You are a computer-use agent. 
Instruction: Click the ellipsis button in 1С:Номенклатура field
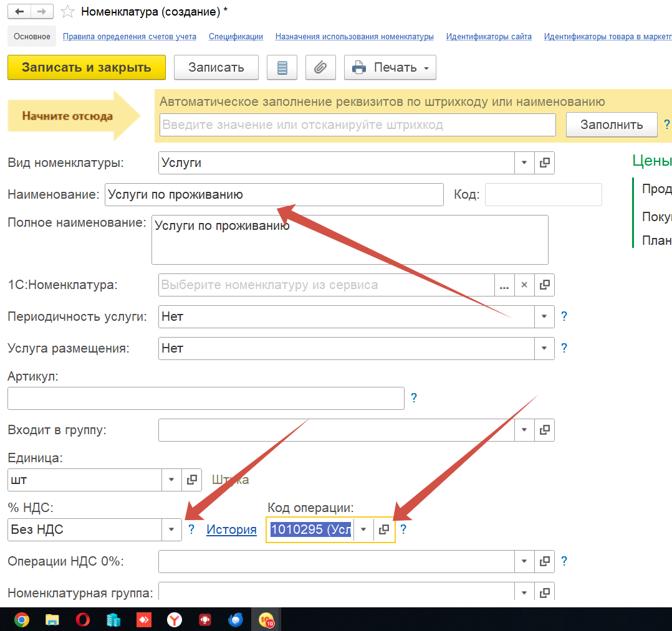pos(504,285)
